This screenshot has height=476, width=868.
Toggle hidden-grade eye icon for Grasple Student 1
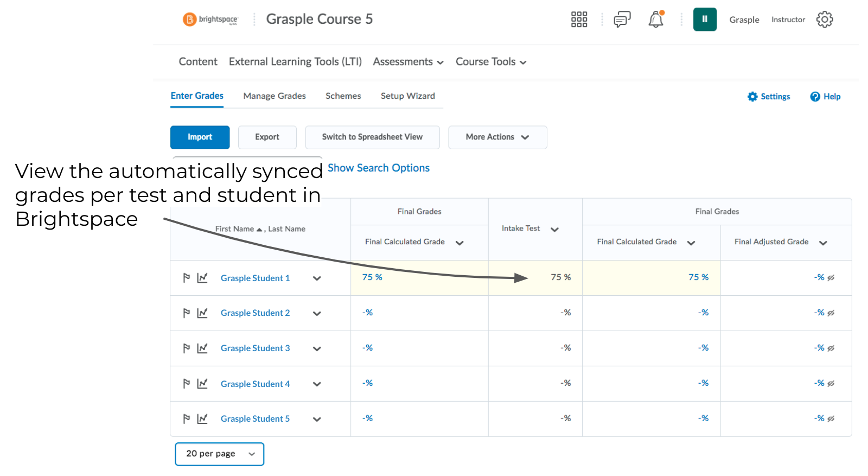coord(831,278)
